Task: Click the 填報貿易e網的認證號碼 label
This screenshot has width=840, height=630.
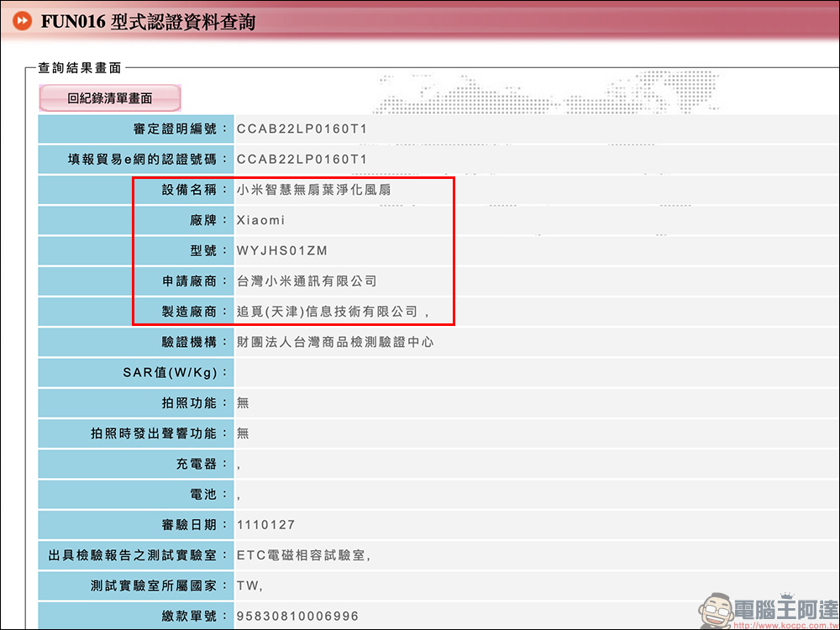Action: [x=149, y=159]
